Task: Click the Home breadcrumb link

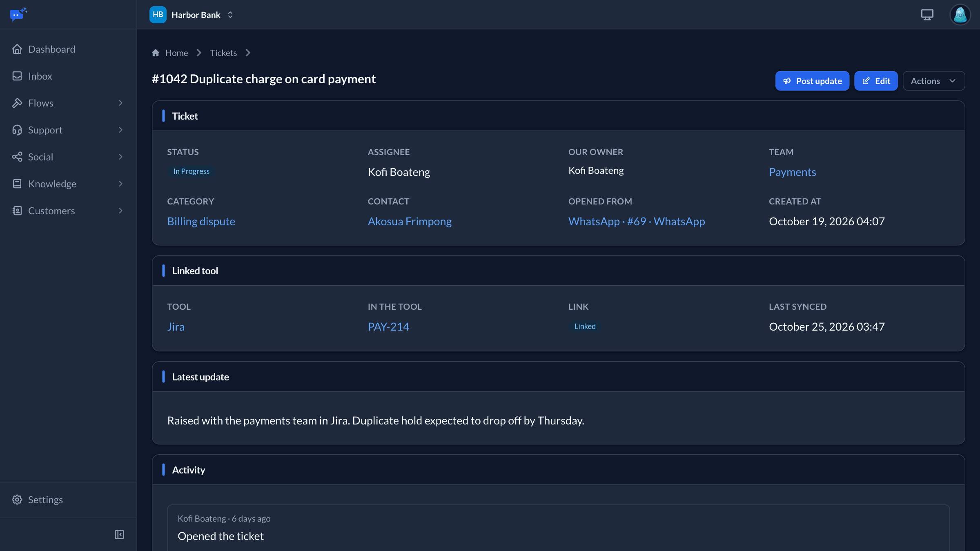Action: 176,53
